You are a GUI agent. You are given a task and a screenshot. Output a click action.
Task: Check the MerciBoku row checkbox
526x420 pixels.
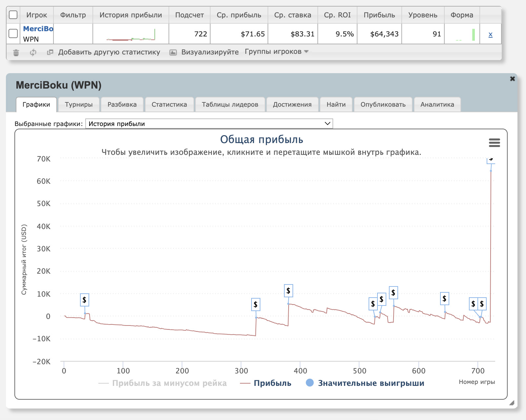tap(13, 33)
